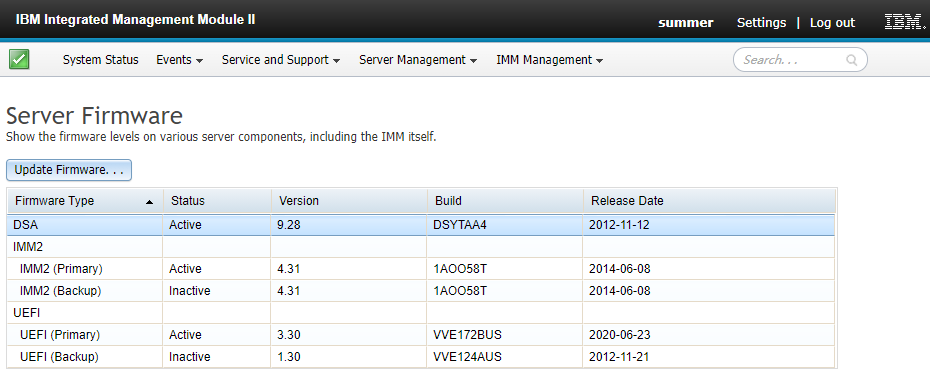
Task: Click Active status in DSA row
Action: point(185,225)
